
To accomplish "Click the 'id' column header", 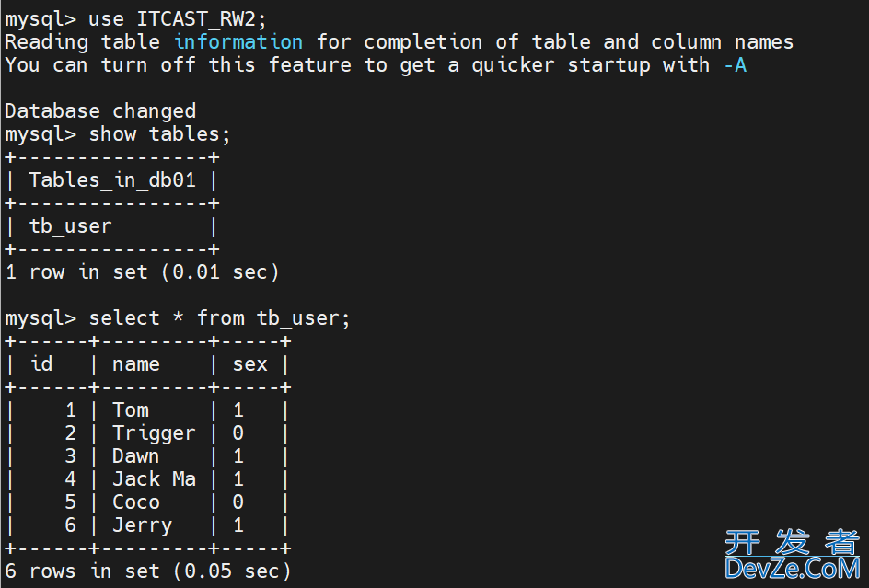I will point(41,364).
